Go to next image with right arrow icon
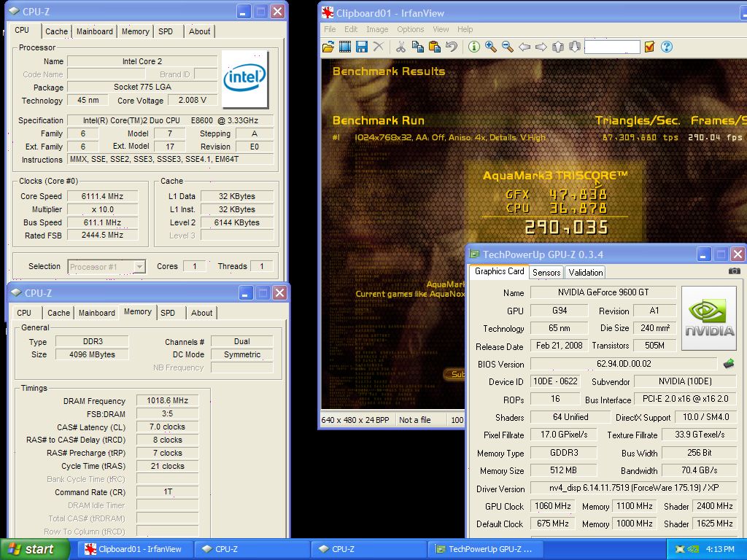Image resolution: width=747 pixels, height=560 pixels. [x=541, y=47]
